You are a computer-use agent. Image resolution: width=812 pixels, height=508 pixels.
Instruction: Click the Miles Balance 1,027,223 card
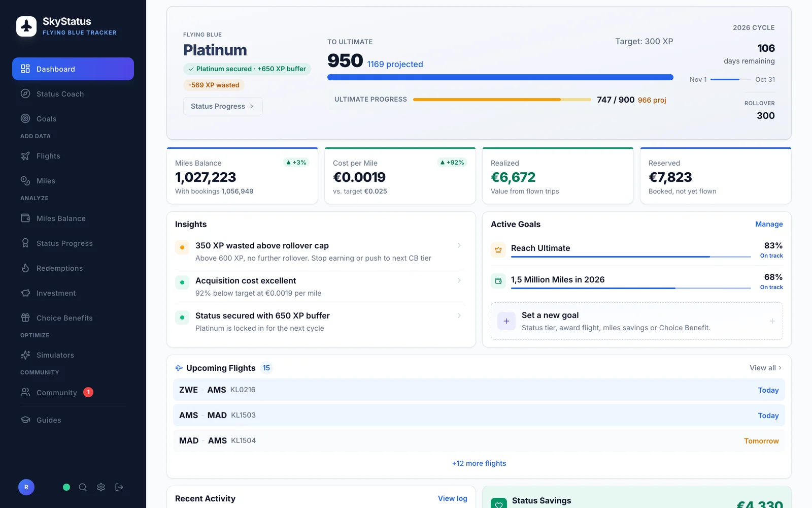pyautogui.click(x=242, y=176)
